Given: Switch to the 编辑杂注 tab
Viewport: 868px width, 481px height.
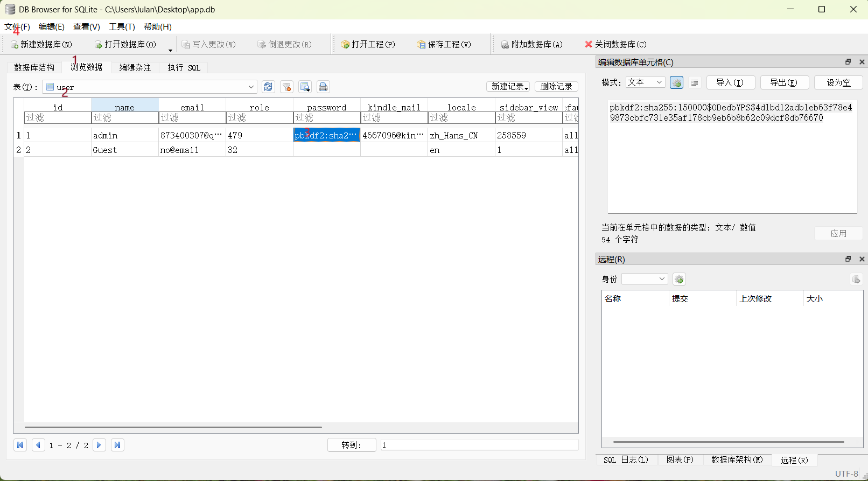Looking at the screenshot, I should tap(135, 67).
